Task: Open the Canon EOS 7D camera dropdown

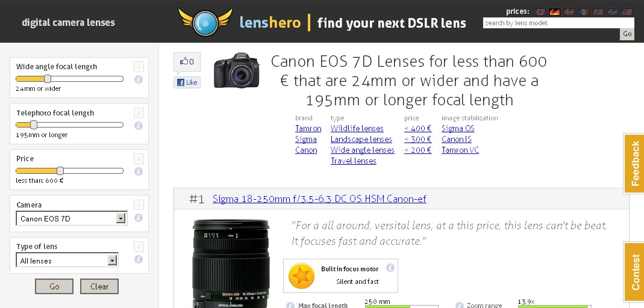Action: pos(72,218)
